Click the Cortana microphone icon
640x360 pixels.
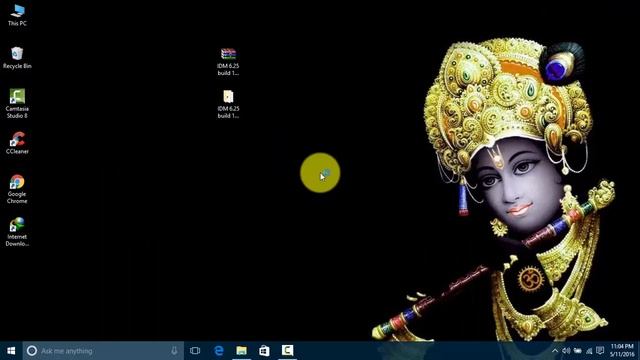click(174, 351)
